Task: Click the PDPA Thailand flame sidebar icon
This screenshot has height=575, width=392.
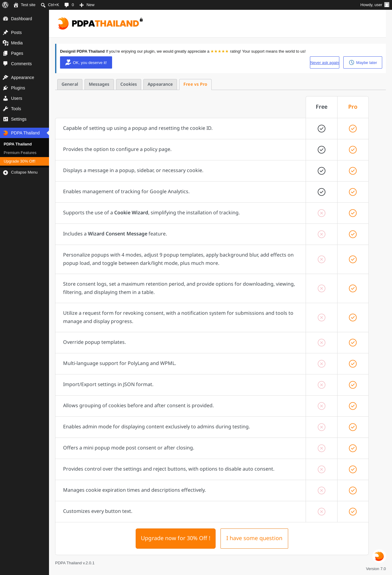Action: (6, 133)
